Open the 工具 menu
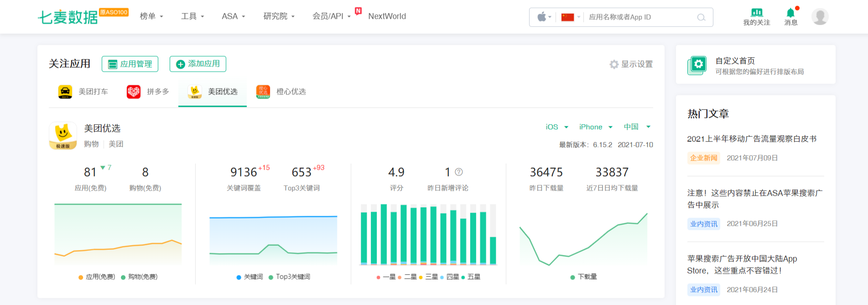This screenshot has width=868, height=305. pos(192,16)
